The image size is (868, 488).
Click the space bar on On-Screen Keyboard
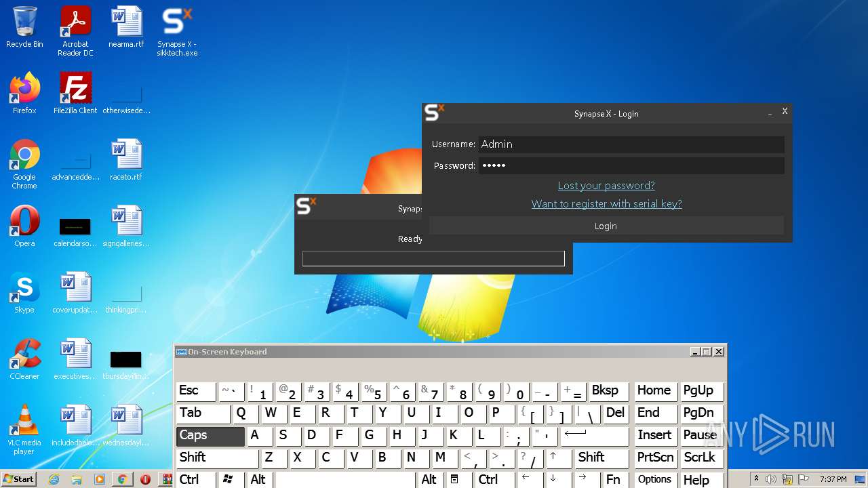point(345,480)
